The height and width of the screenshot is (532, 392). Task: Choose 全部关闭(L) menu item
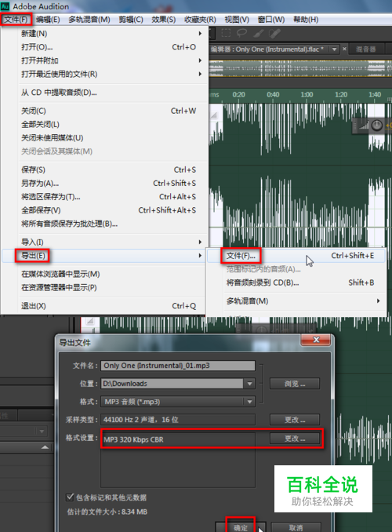[103, 125]
